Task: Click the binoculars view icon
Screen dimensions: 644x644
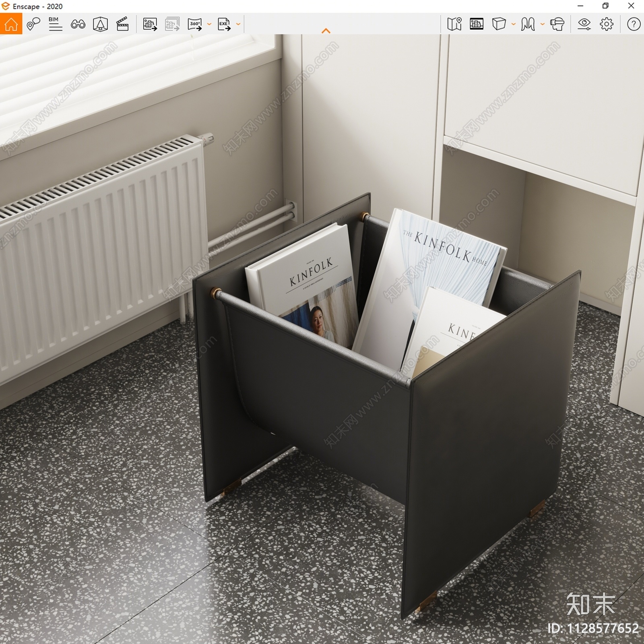Action: 78,24
